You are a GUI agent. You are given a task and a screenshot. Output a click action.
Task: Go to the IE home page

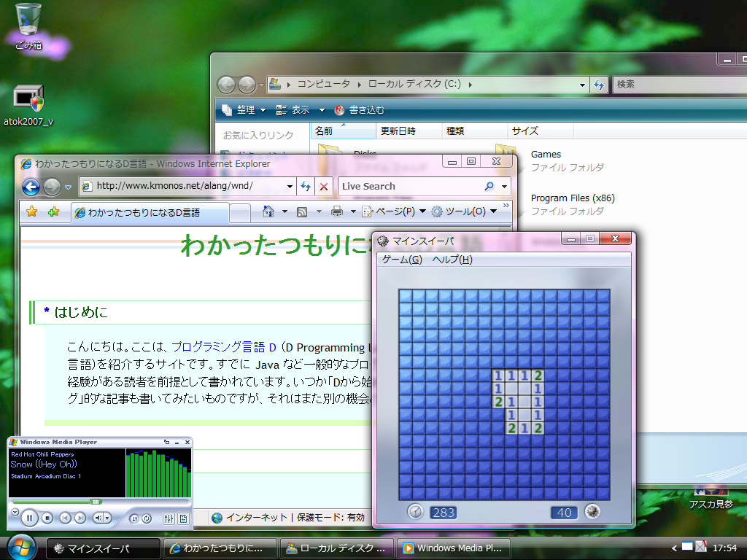click(268, 211)
